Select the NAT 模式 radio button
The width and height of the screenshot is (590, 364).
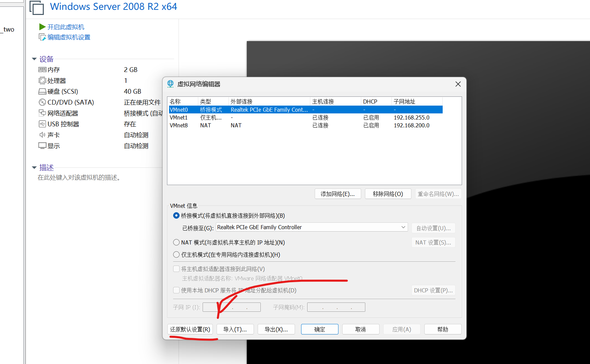point(176,242)
